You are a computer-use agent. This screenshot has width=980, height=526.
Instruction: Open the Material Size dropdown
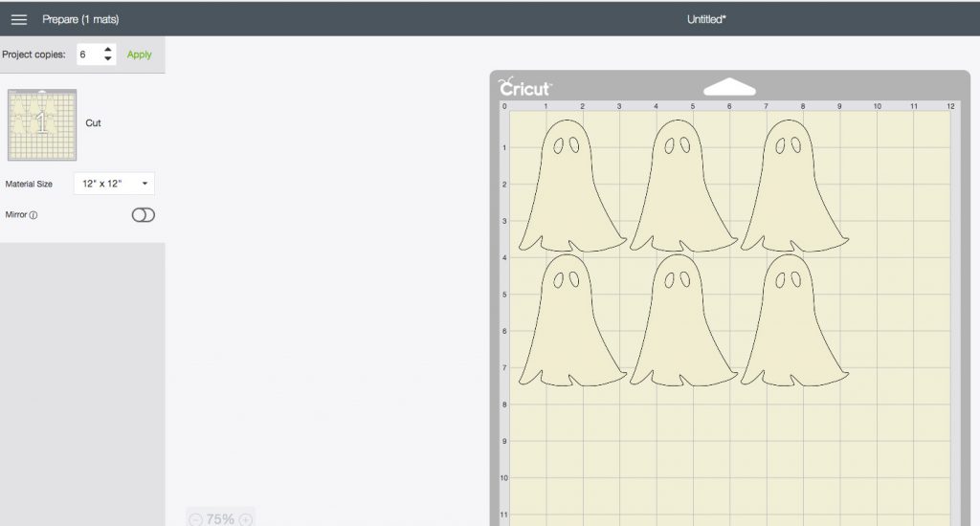point(114,184)
